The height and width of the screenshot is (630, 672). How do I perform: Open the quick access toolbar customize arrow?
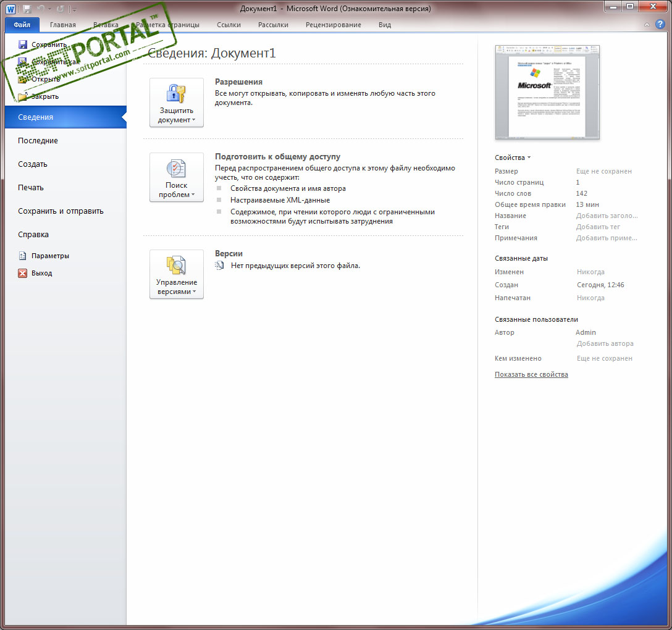pos(74,9)
